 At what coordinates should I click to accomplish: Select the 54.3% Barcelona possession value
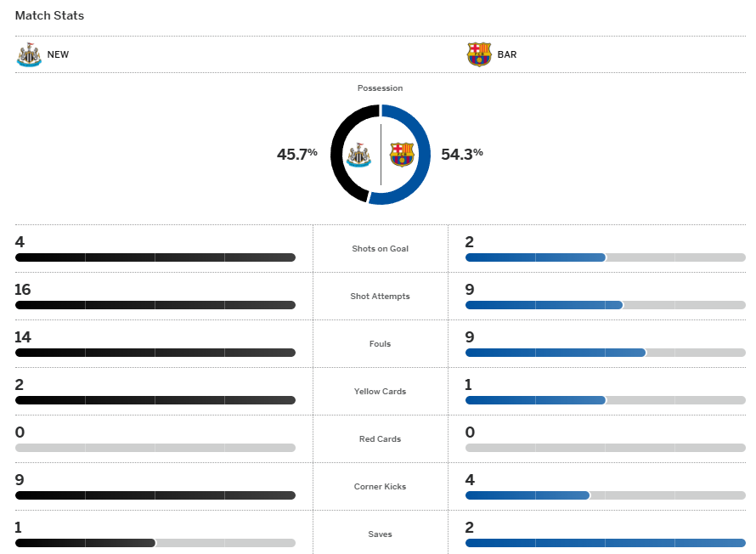tap(462, 154)
